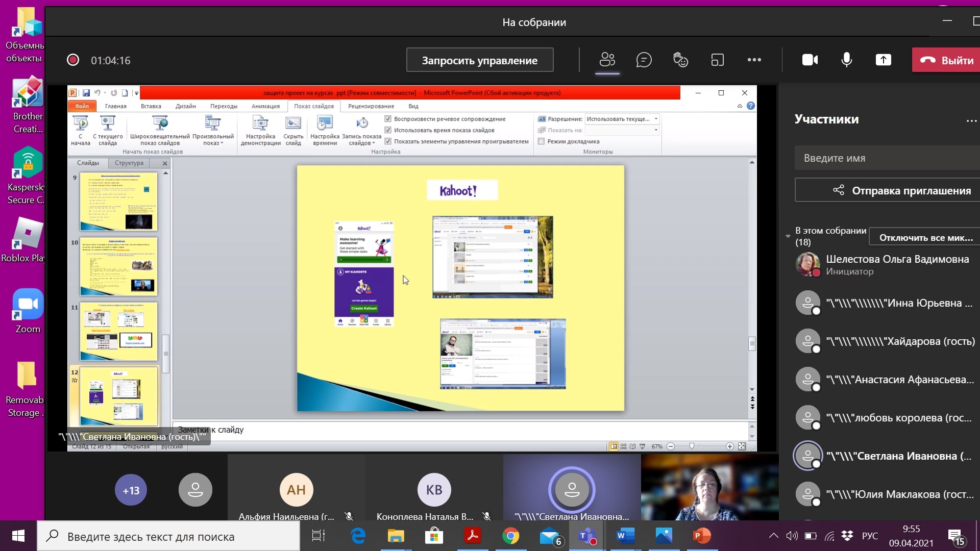The image size is (980, 551).
Task: Click Отправка приглашения button
Action: click(901, 190)
